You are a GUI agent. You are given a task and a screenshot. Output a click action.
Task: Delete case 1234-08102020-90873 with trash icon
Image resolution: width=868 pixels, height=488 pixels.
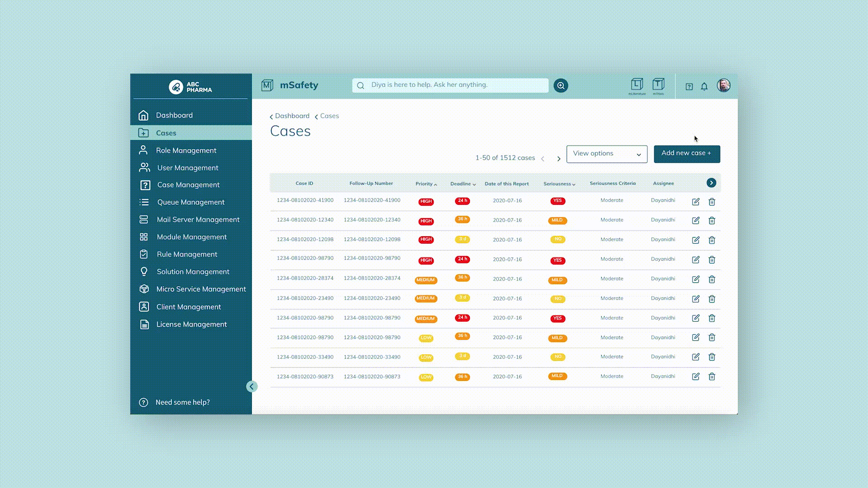tap(712, 376)
